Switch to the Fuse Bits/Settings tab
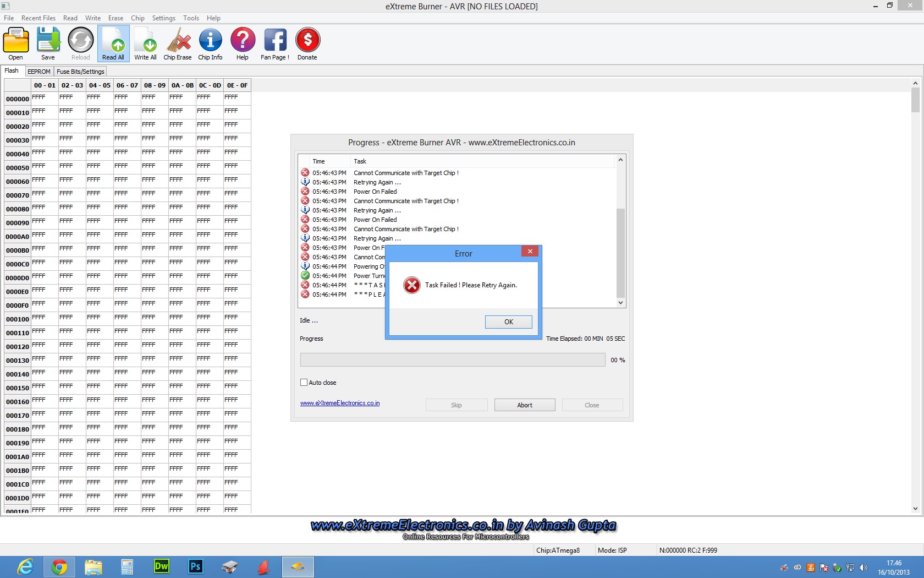This screenshot has height=578, width=924. tap(80, 72)
